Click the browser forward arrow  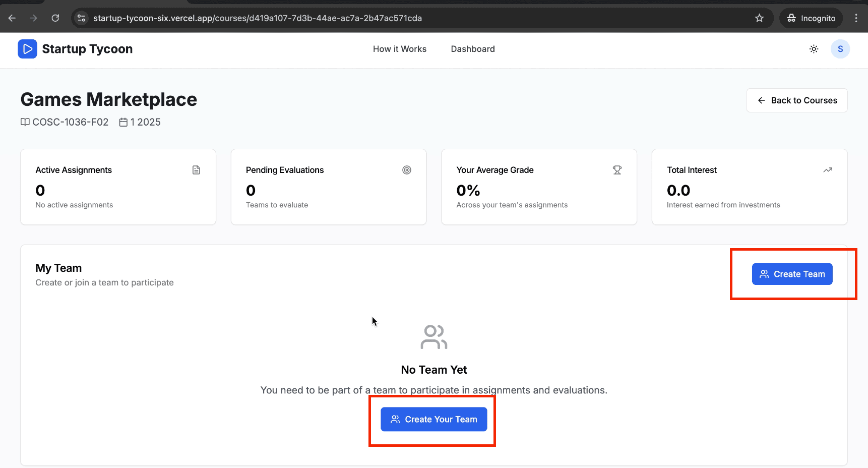(x=34, y=18)
